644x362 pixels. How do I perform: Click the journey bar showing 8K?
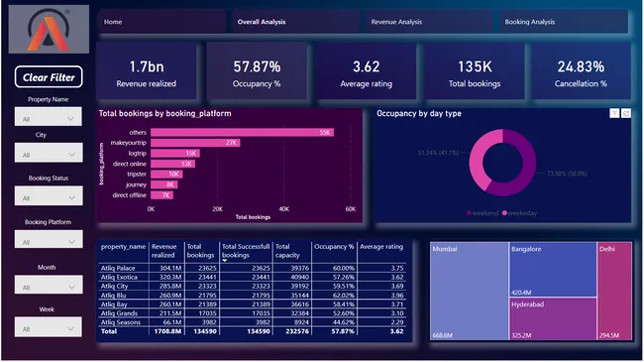(163, 184)
